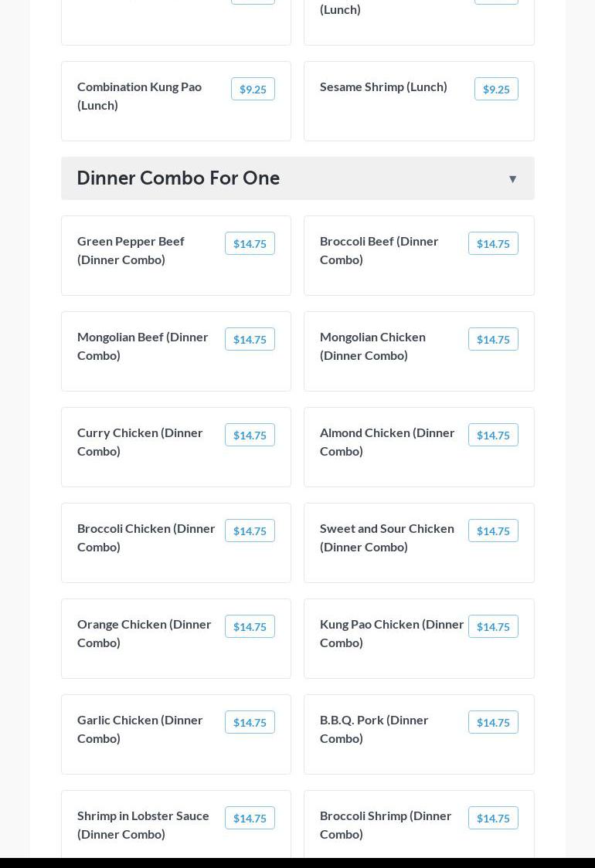Click $9.25 price for Combination Kung Pao
Viewport: 595px width, 868px height.
pyautogui.click(x=253, y=90)
